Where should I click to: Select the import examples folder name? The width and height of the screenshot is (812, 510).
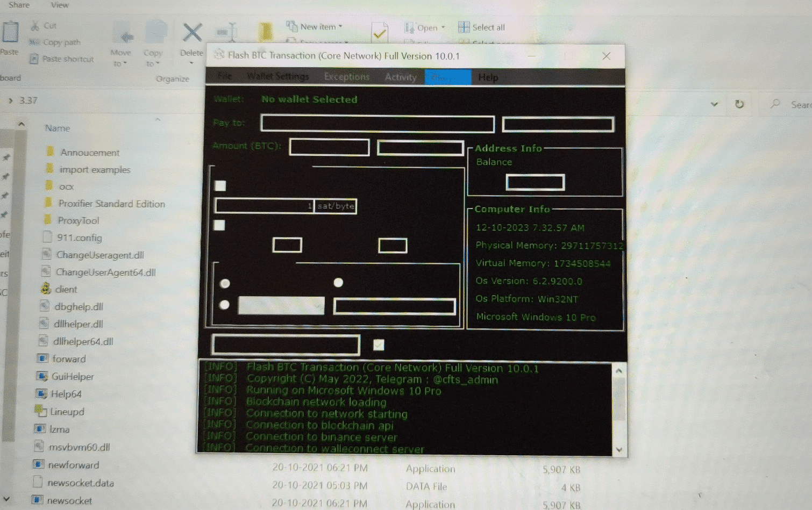click(95, 169)
